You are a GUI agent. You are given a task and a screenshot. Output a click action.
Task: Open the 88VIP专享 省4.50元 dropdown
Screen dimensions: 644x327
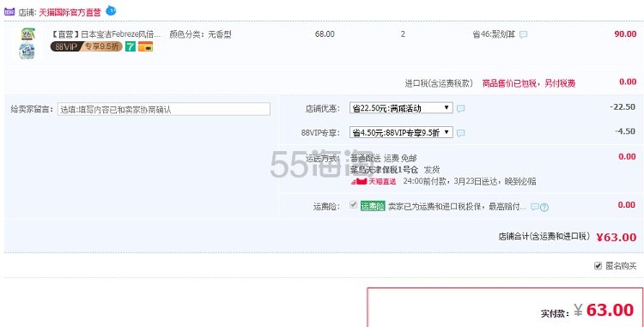click(401, 132)
